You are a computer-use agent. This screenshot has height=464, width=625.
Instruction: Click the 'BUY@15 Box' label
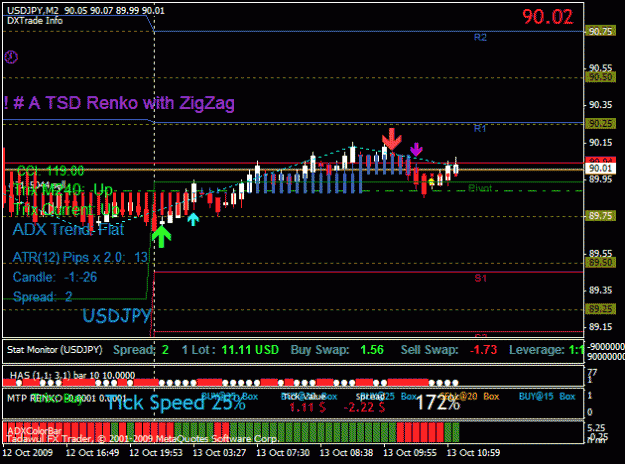(x=547, y=397)
